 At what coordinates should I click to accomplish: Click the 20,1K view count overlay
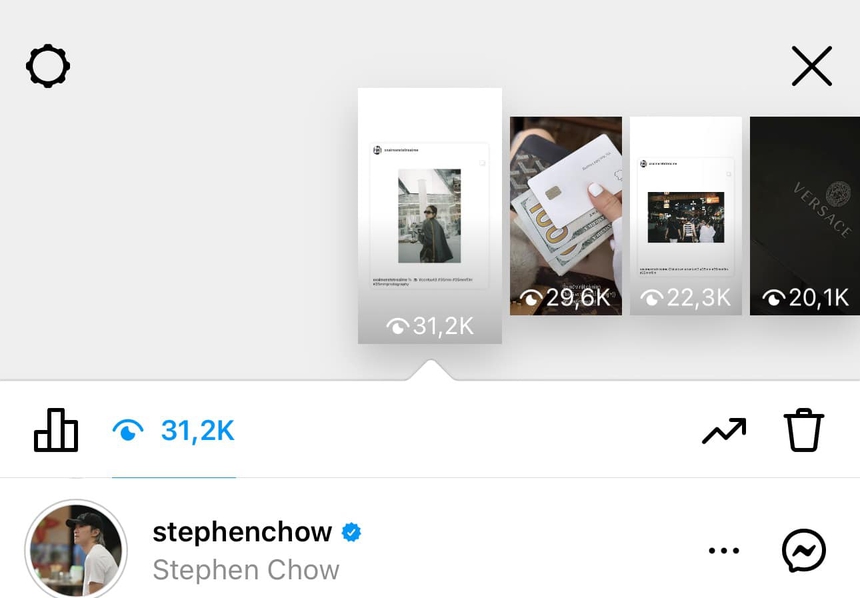[805, 298]
